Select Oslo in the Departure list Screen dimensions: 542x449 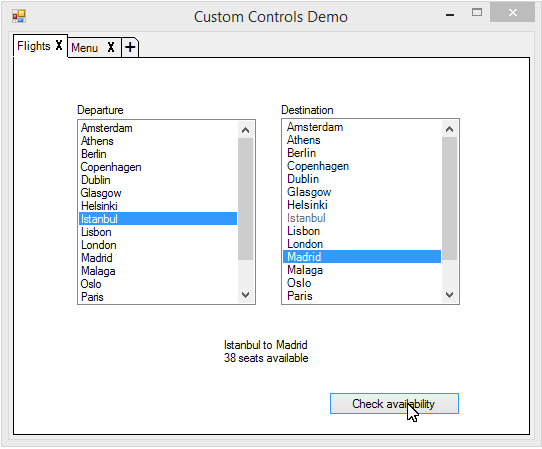click(x=158, y=284)
